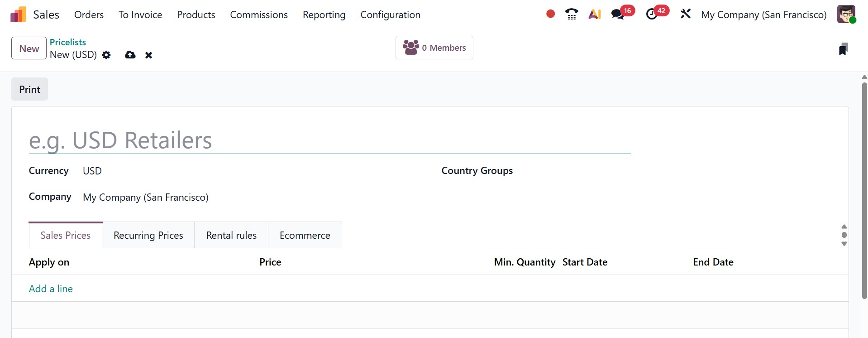
Task: Click the Add a line link
Action: (x=51, y=289)
